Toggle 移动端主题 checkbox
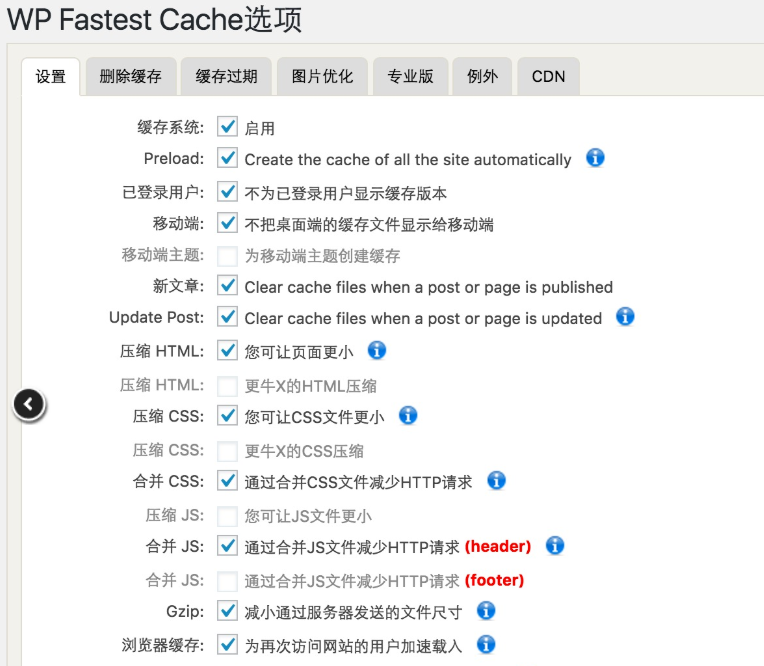The image size is (764, 666). [228, 255]
